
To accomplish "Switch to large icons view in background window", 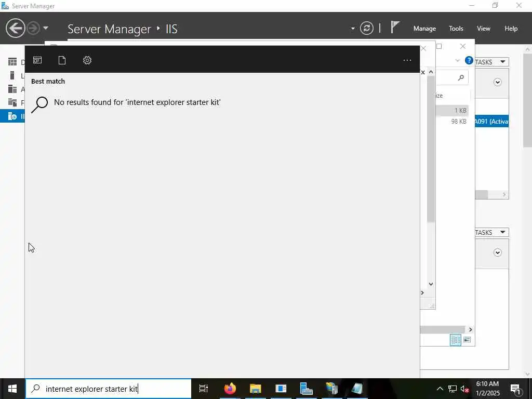I will point(467,340).
